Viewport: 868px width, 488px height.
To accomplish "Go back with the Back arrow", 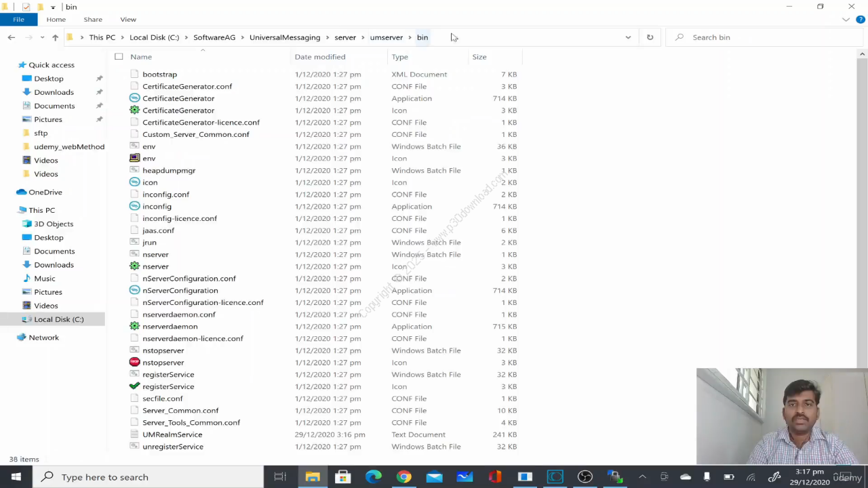I will coord(12,37).
